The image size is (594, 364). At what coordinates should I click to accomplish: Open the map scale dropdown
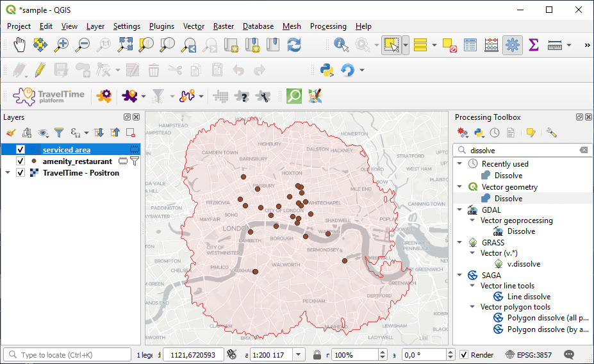point(299,354)
